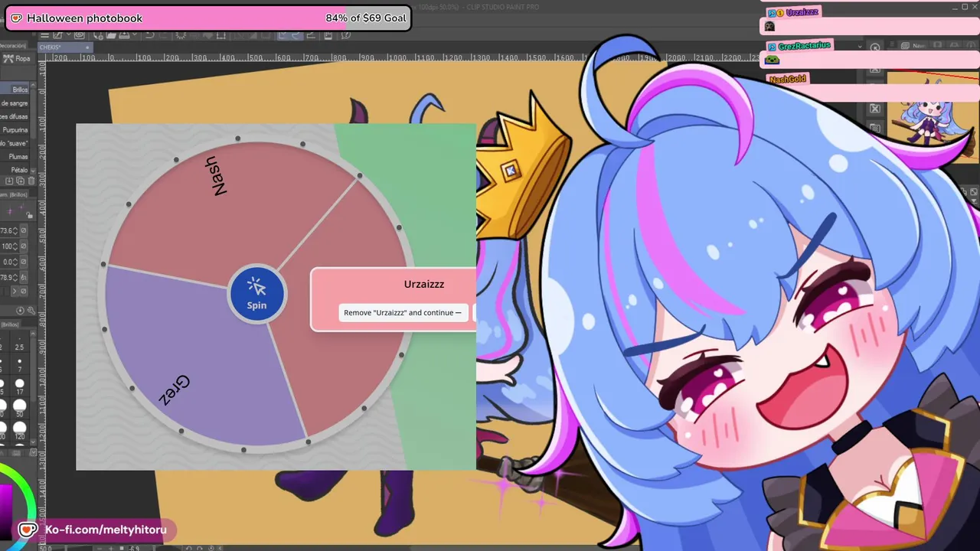The height and width of the screenshot is (551, 980).
Task: Spin the name picker wheel
Action: click(256, 295)
